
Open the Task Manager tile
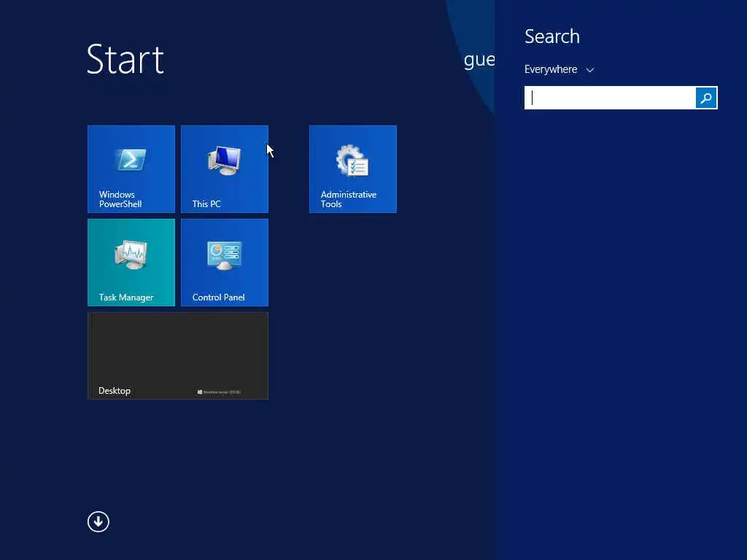[x=131, y=262]
